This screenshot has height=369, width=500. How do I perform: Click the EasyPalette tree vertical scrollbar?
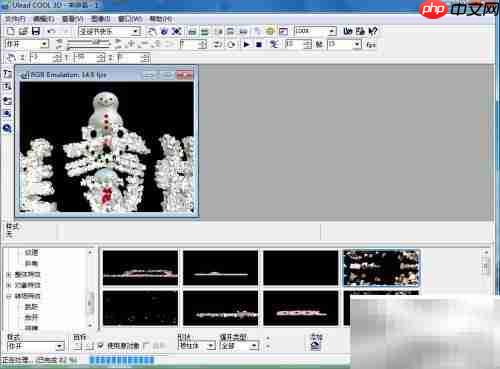tap(90, 288)
